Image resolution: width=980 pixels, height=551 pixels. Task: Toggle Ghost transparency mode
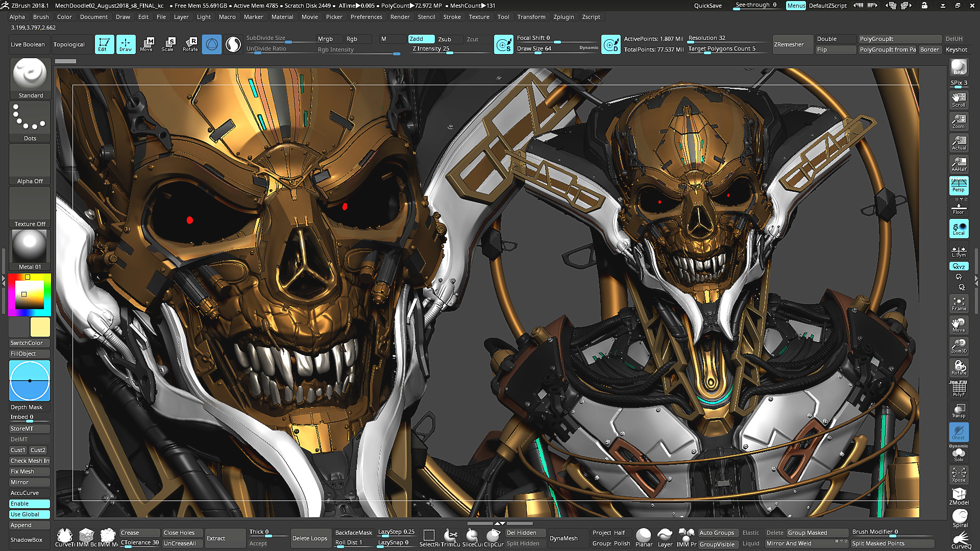(959, 433)
